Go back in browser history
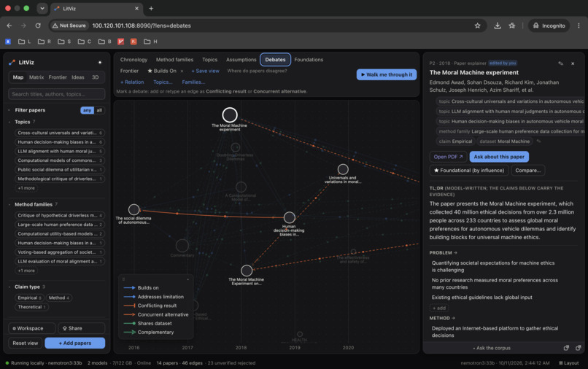 click(9, 26)
